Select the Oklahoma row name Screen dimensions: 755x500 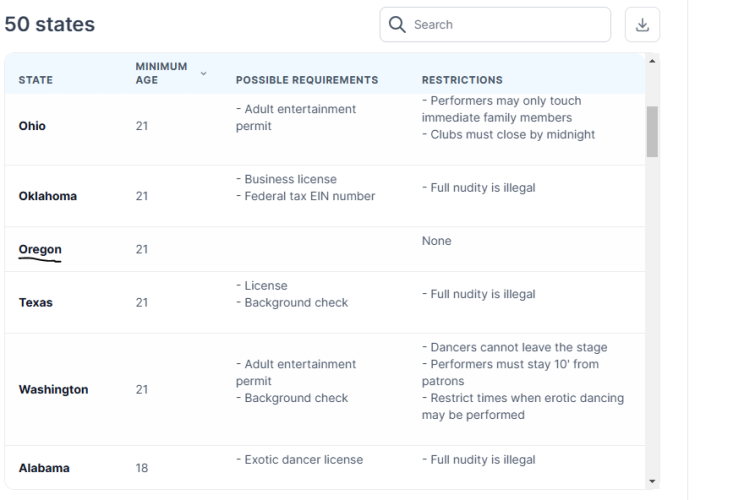[x=48, y=196]
